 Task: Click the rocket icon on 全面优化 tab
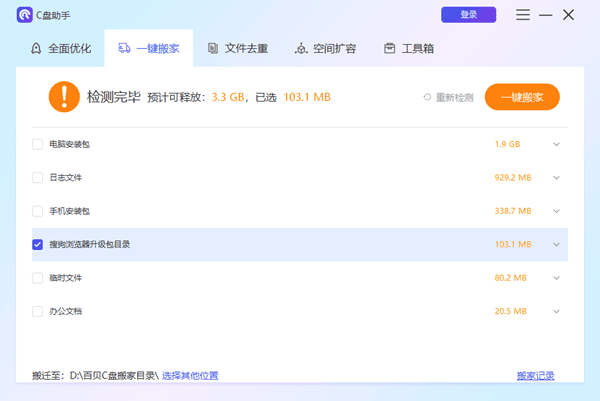click(x=36, y=48)
